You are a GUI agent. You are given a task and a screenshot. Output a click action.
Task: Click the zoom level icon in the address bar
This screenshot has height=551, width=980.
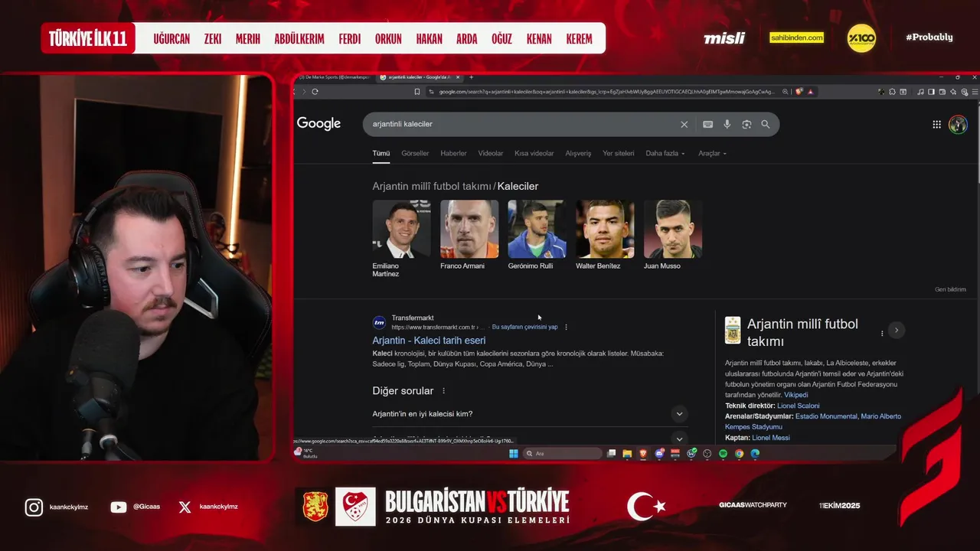point(785,91)
